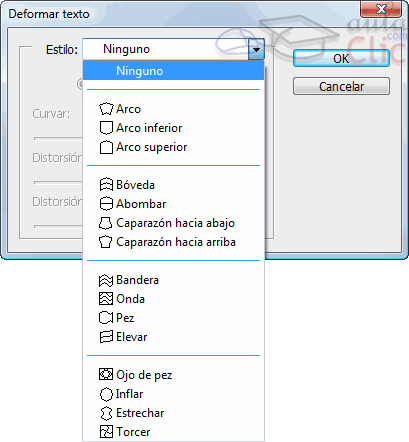Select the Arco warp style icon
This screenshot has width=409, height=442.
click(106, 109)
